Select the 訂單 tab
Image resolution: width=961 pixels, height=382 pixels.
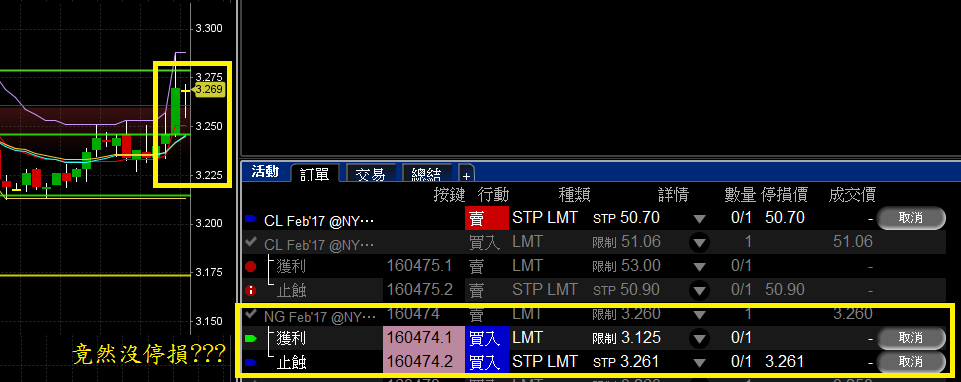[x=315, y=174]
